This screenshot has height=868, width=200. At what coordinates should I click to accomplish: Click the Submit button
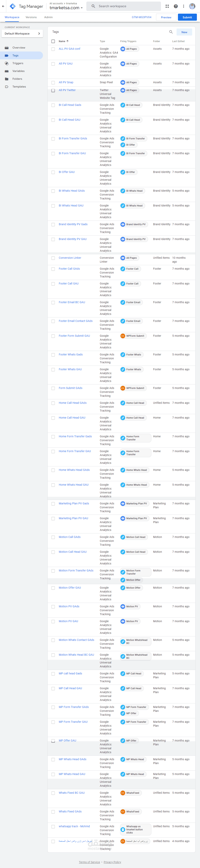(187, 17)
